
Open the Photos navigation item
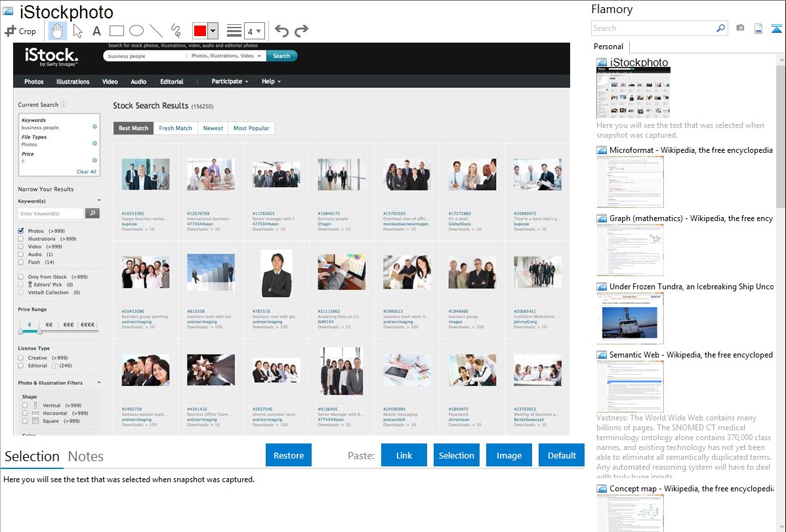[34, 82]
